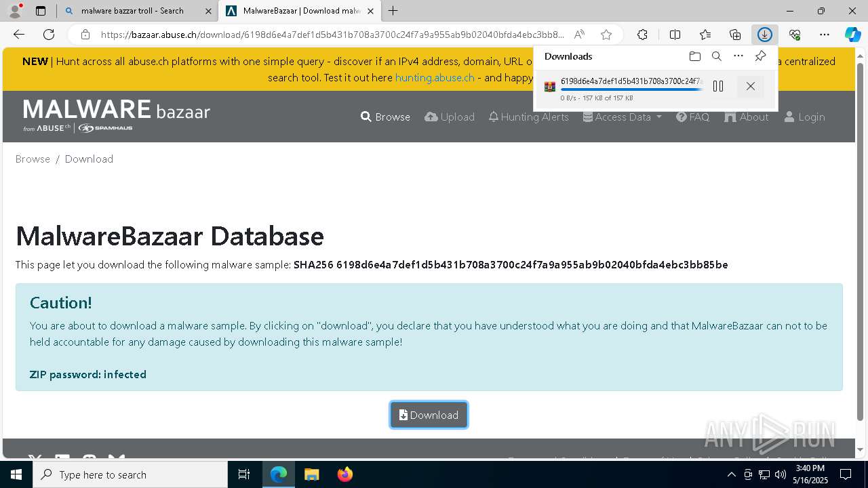Click the Browse breadcrumb link
The width and height of the screenshot is (868, 488).
tap(33, 159)
